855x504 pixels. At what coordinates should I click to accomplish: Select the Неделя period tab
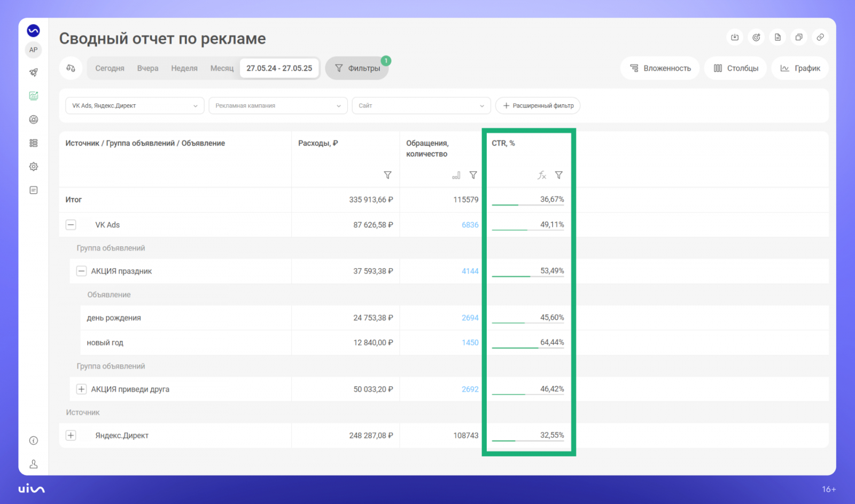point(184,68)
